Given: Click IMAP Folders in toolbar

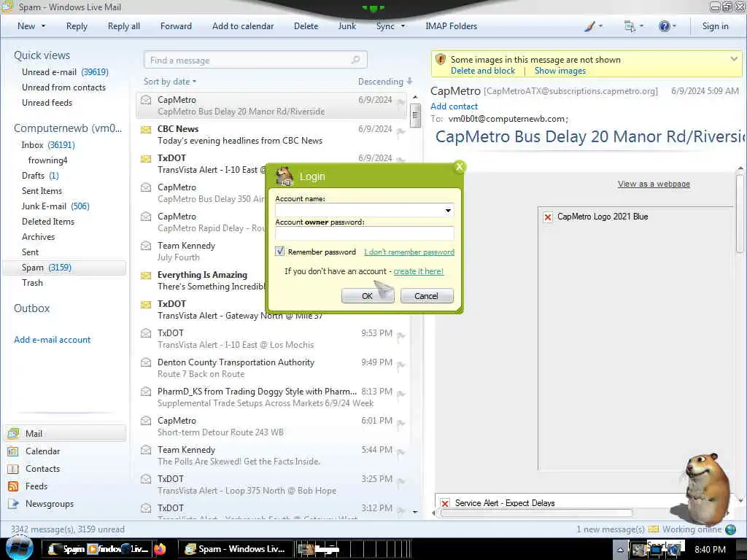Looking at the screenshot, I should click(x=451, y=26).
